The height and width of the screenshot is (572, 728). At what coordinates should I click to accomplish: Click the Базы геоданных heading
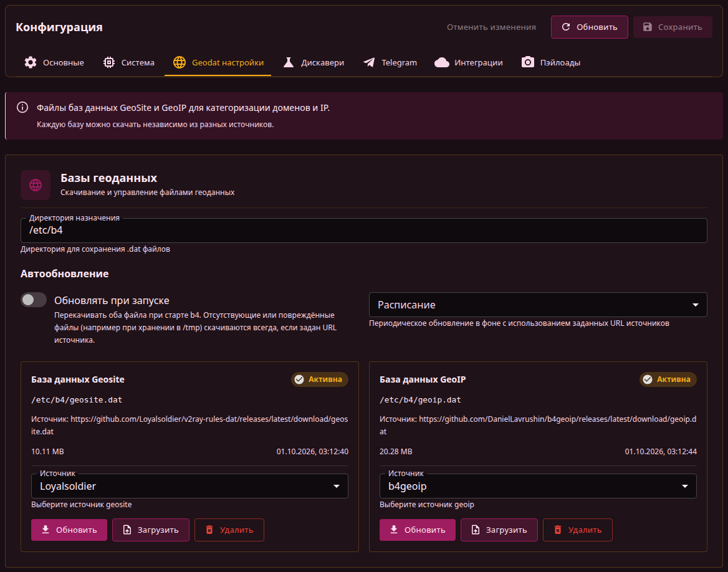[108, 178]
